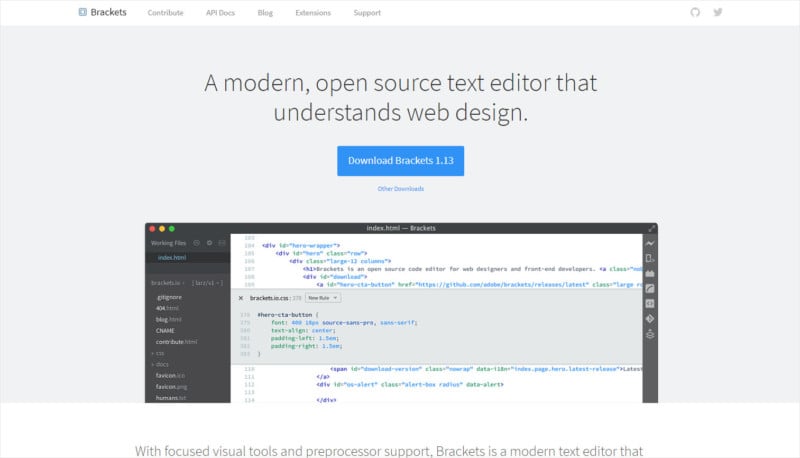Click the Working Files heading

coord(168,243)
